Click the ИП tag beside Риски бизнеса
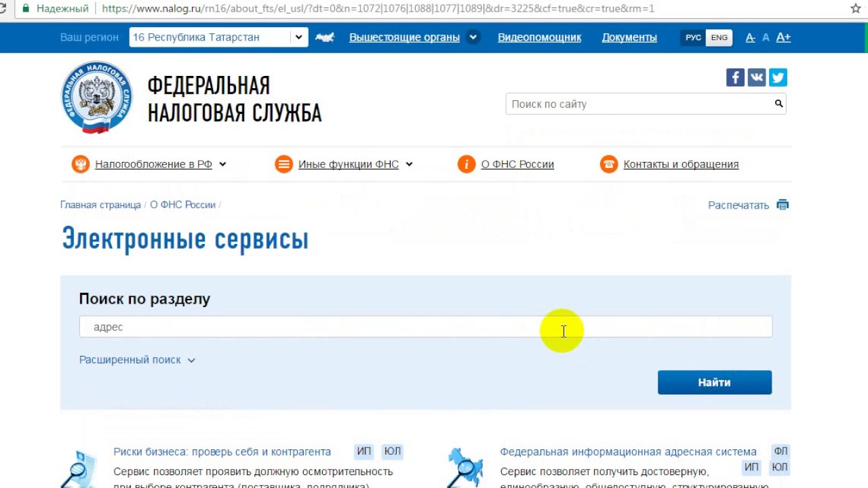Screen dimensions: 868x488 click(364, 451)
